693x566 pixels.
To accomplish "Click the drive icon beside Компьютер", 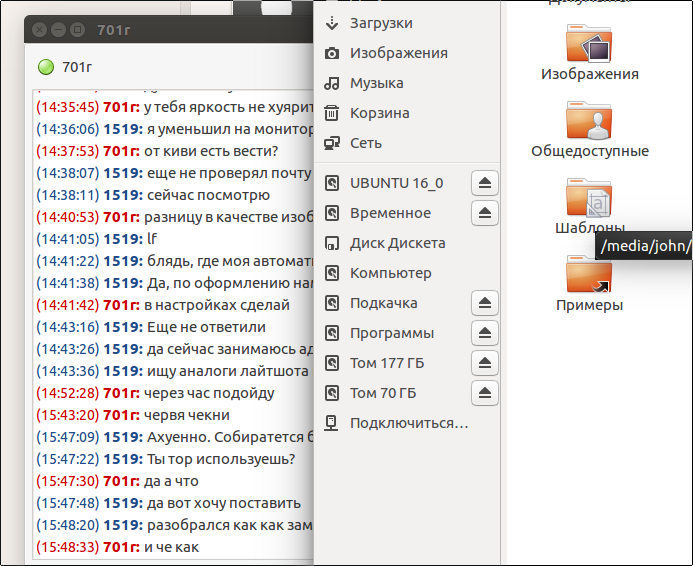I will pos(332,273).
